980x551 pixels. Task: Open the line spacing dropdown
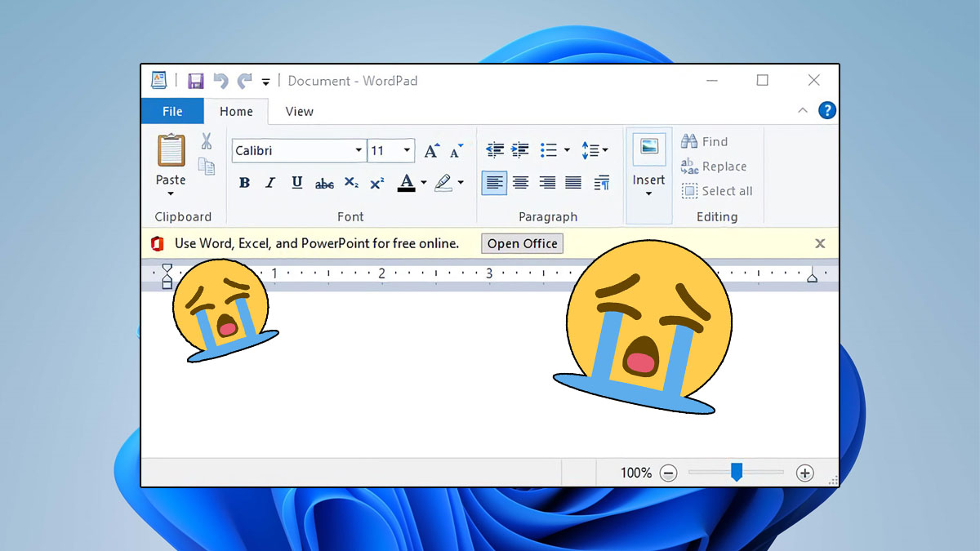[595, 149]
